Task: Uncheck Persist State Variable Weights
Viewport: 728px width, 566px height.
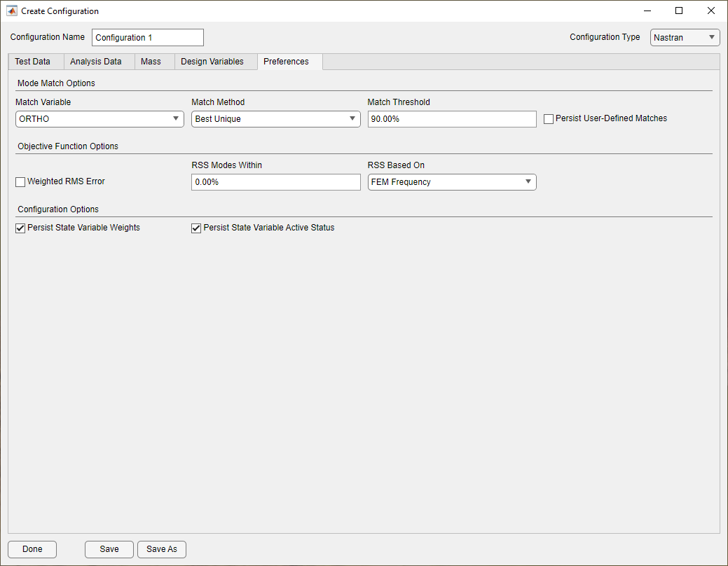Action: tap(20, 228)
